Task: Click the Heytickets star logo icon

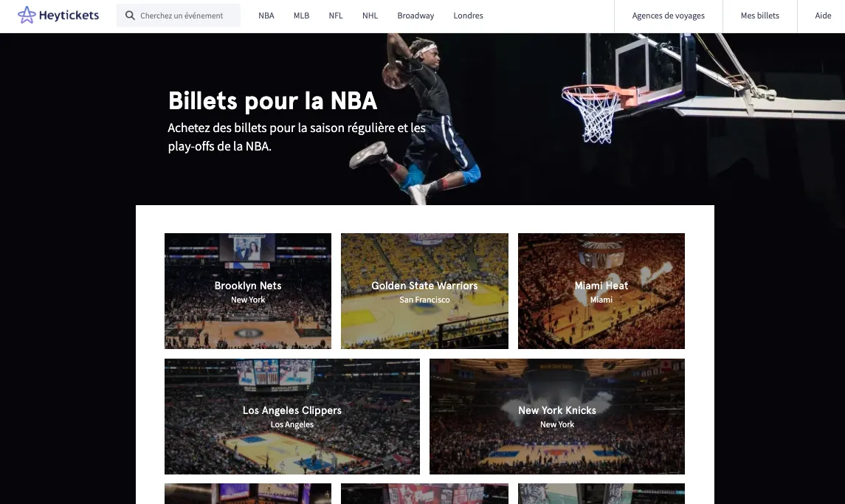Action: tap(27, 15)
